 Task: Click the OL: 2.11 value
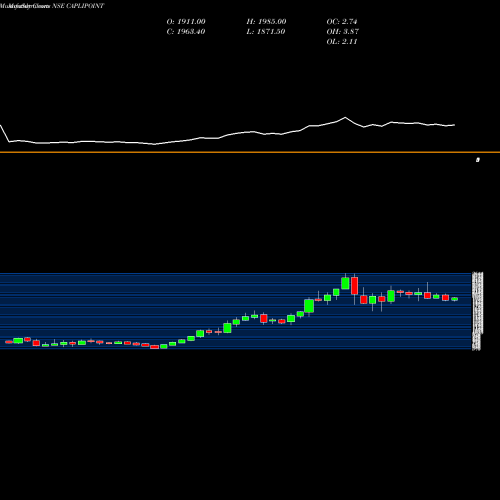tap(342, 42)
